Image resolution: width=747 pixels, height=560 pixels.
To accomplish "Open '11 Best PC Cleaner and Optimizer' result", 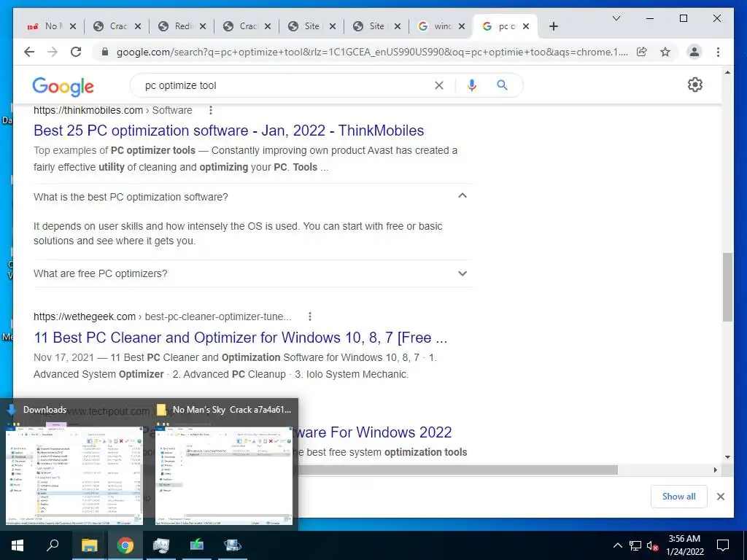I will [x=241, y=338].
